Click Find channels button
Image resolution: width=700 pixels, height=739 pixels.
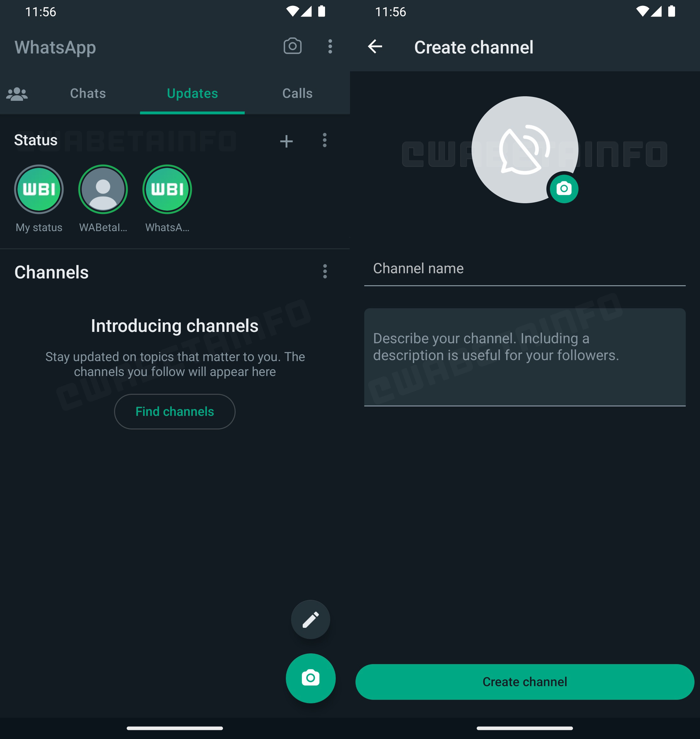175,411
